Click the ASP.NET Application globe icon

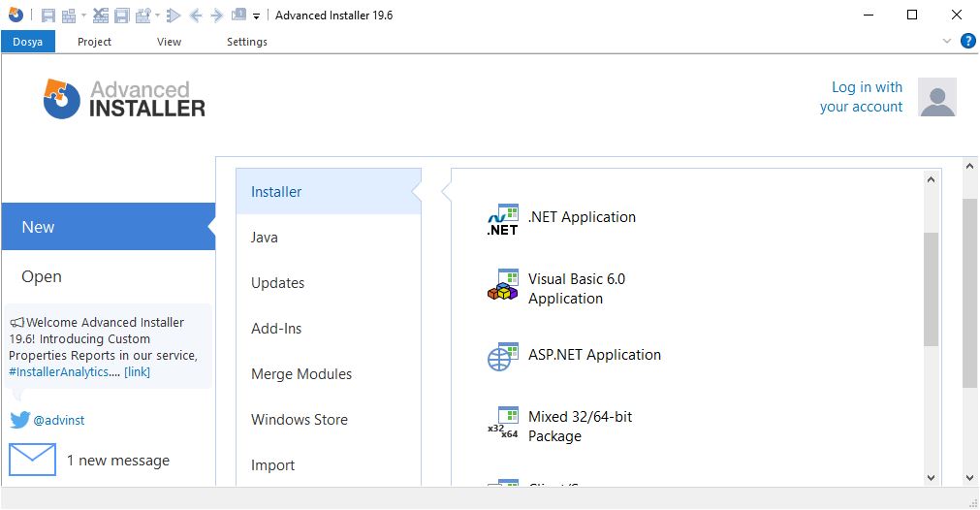(x=503, y=357)
